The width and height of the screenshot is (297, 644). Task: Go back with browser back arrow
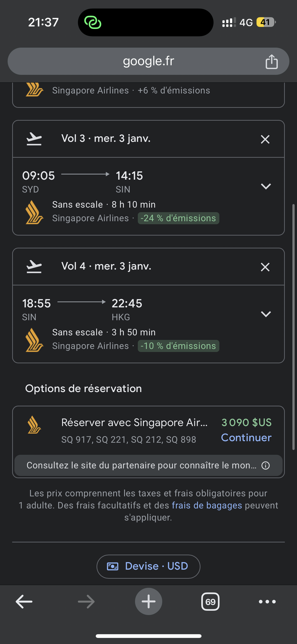[x=24, y=601]
